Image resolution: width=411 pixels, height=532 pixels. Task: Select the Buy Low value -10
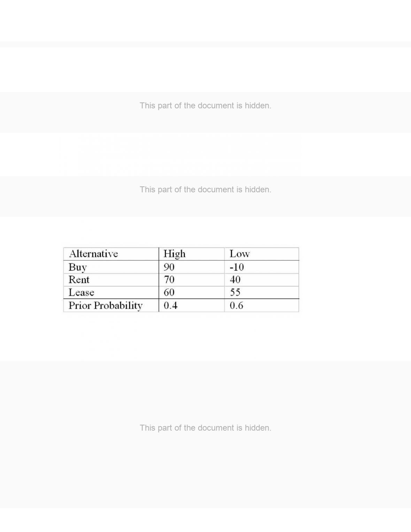(x=262, y=267)
